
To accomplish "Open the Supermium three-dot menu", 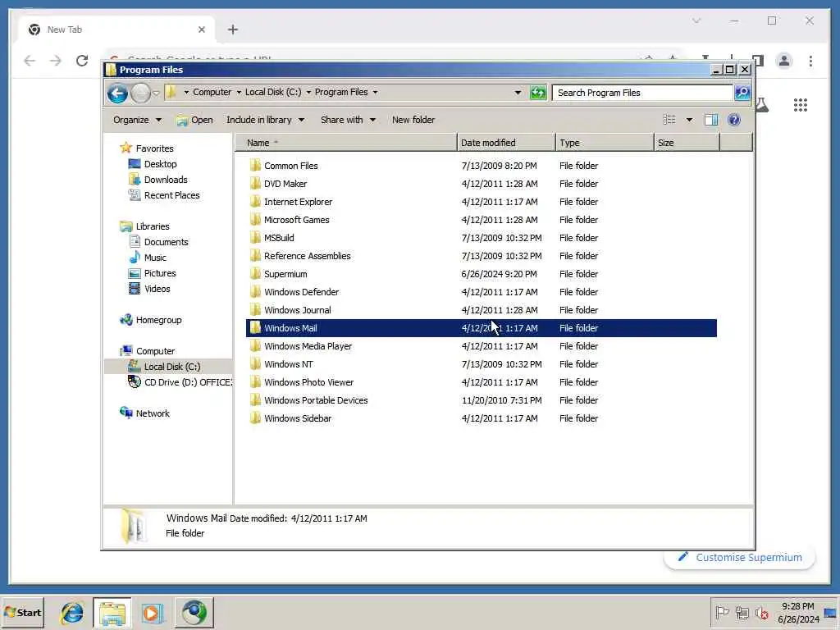I will pos(810,61).
